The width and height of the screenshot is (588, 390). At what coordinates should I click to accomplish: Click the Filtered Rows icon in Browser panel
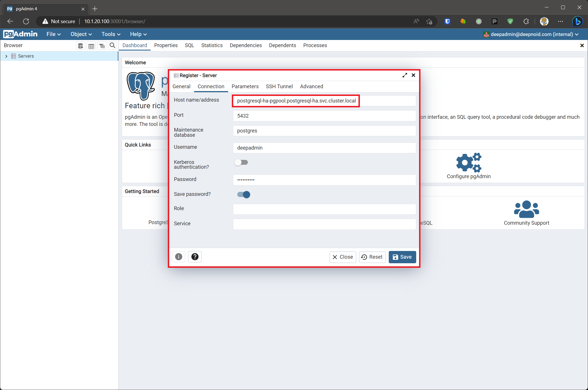point(102,46)
